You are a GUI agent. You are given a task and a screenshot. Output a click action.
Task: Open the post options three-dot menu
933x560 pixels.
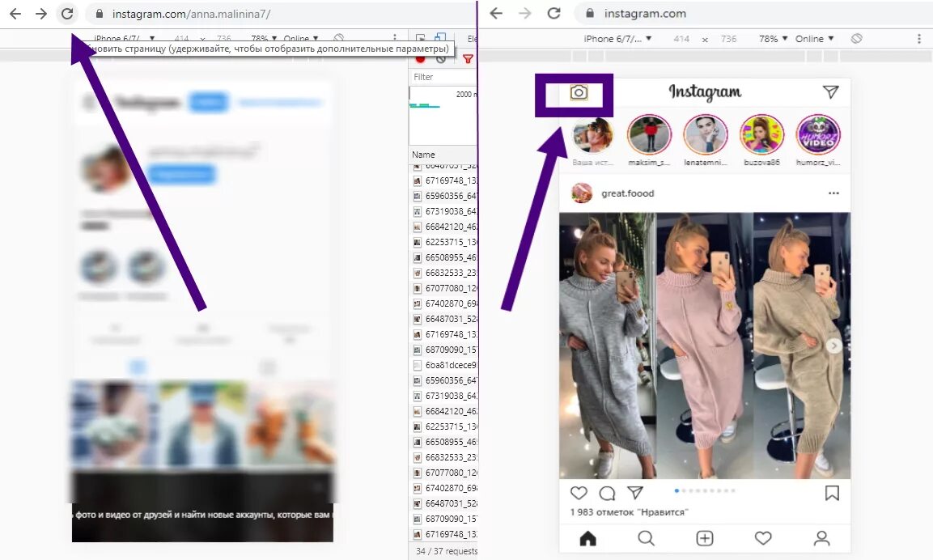pyautogui.click(x=833, y=193)
